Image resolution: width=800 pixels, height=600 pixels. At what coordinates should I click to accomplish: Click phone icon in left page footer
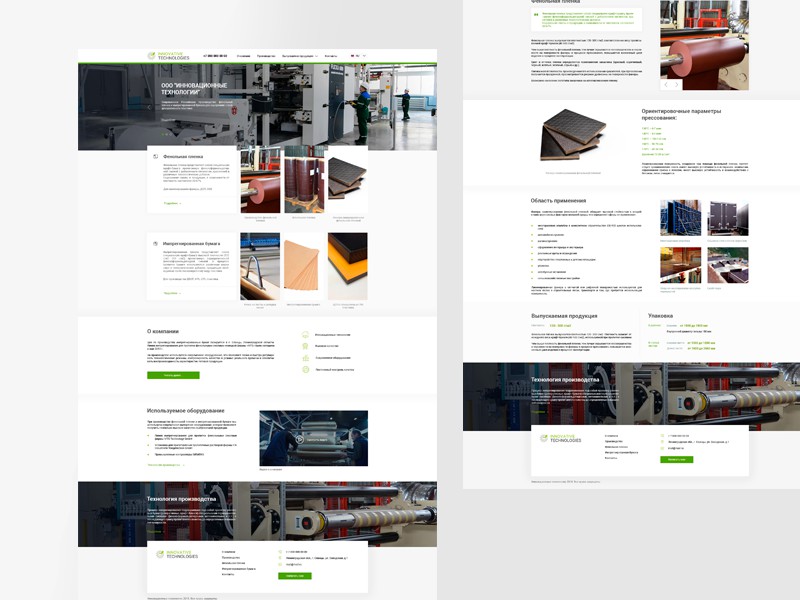coord(280,552)
